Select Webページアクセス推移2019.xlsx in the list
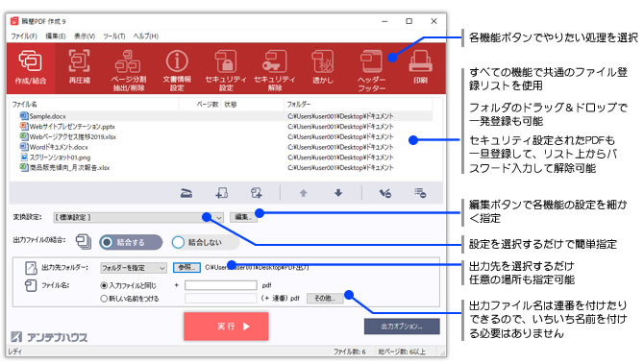Image resolution: width=644 pixels, height=364 pixels. (x=222, y=136)
